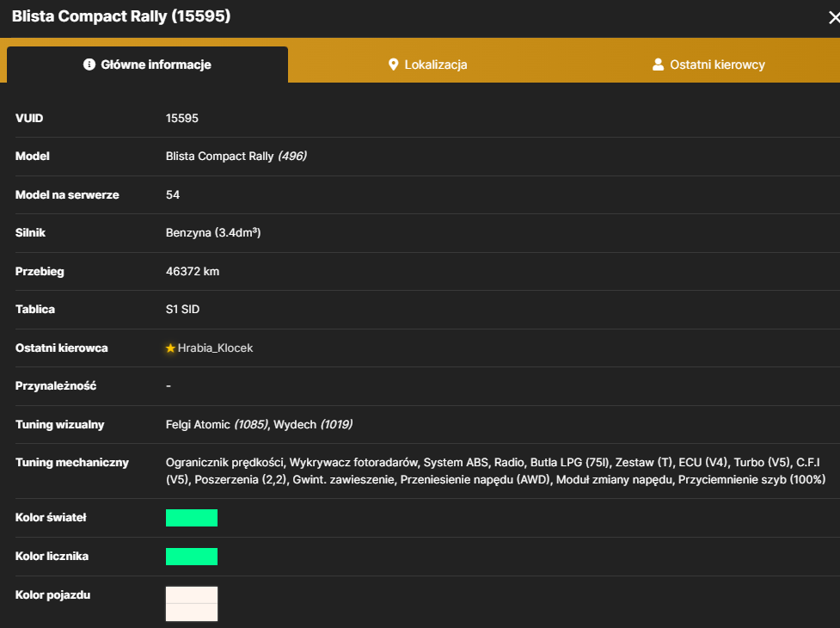Click the Kolor pojazdu white swatch
840x628 pixels.
192,603
